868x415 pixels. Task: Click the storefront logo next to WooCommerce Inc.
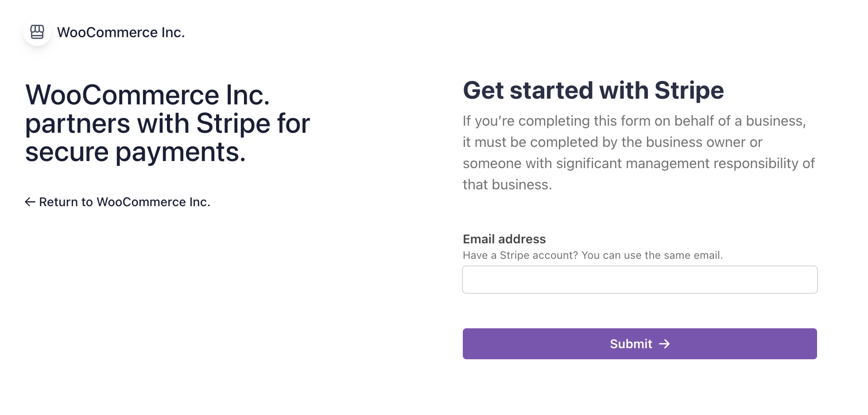coord(37,31)
